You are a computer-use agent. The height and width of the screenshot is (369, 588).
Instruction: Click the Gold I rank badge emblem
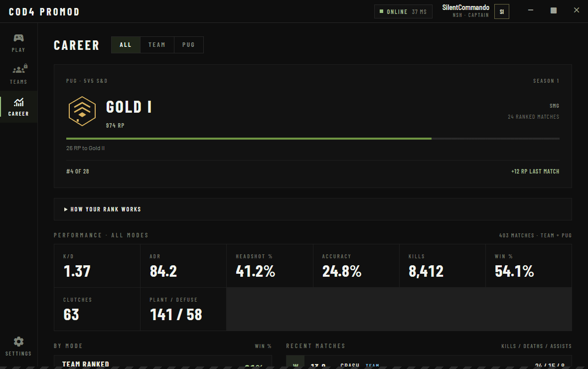coord(82,111)
